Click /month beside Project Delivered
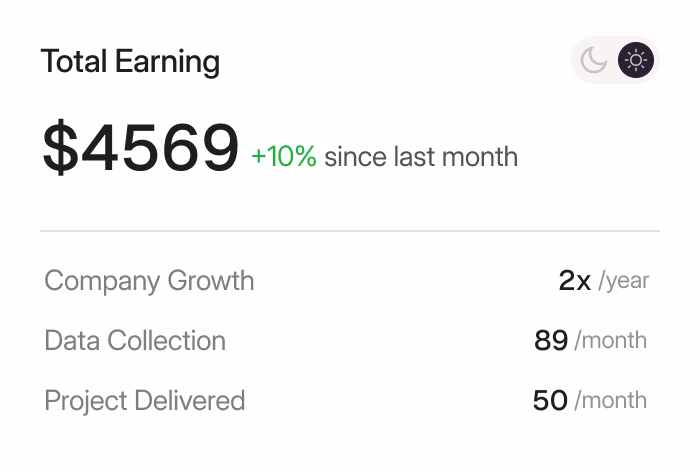The height and width of the screenshot is (472, 700). coord(611,401)
